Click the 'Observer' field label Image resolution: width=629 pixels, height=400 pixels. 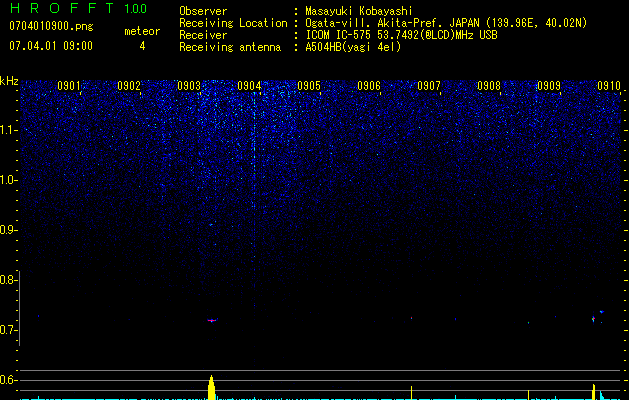[203, 11]
